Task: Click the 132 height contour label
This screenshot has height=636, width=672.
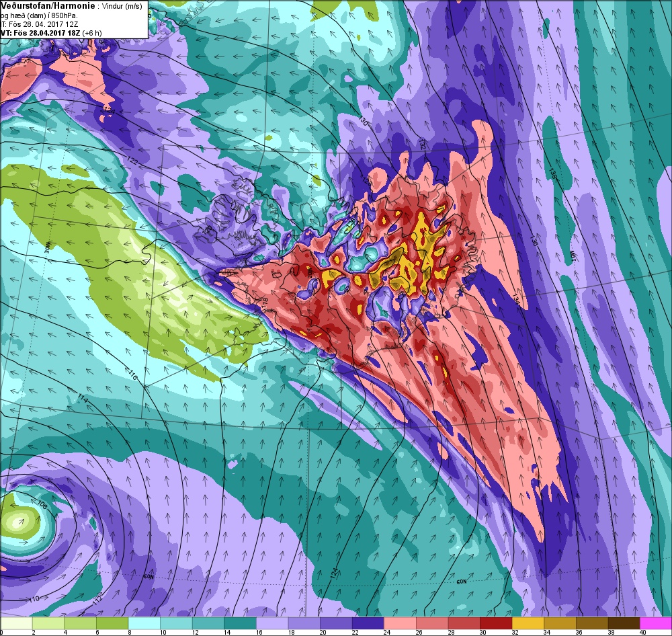Action: (422, 145)
